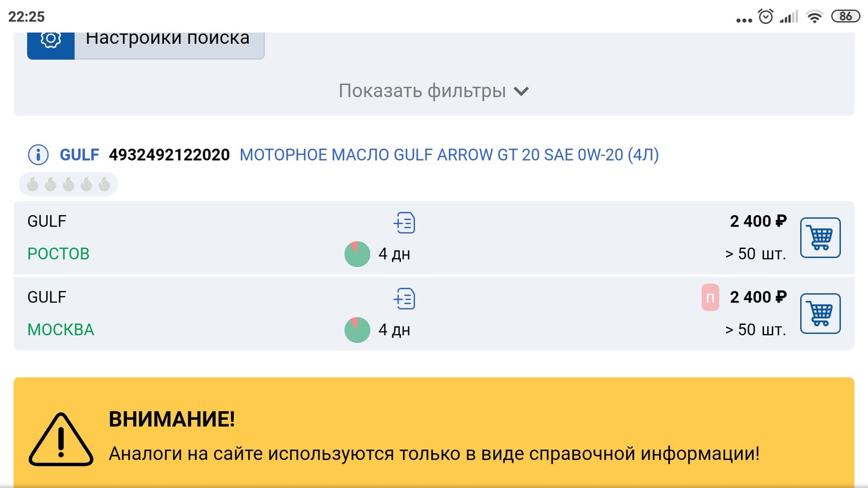Open alarm clock icon in status bar
This screenshot has width=868, height=488.
765,16
